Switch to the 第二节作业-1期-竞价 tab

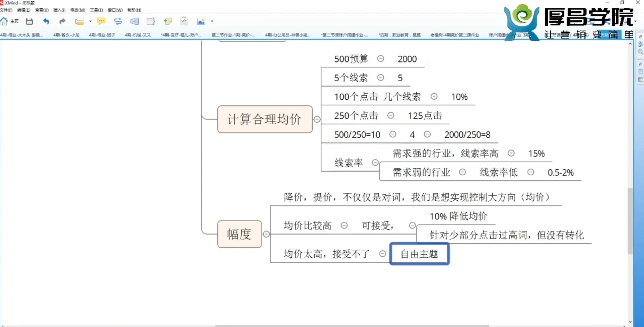click(233, 35)
